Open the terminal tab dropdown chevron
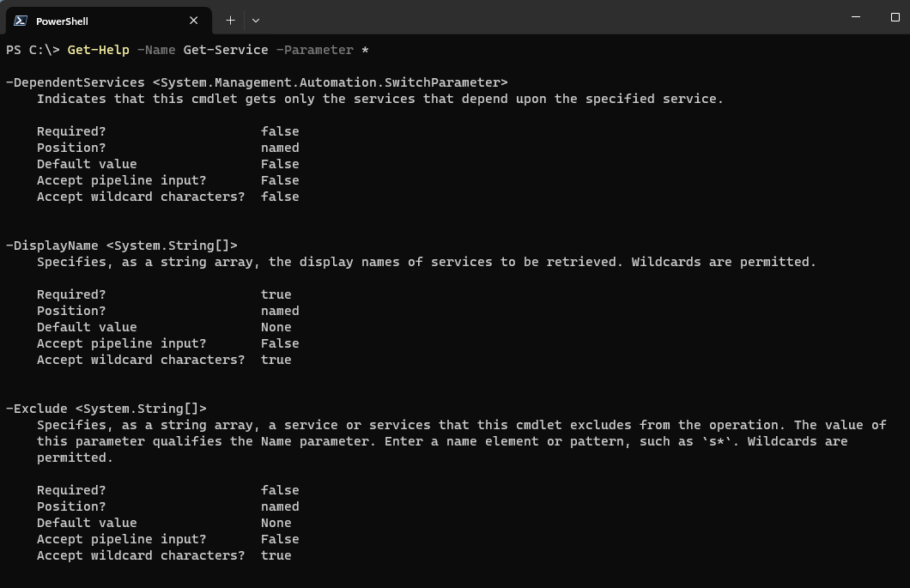Screen dimensions: 910x588 [x=255, y=20]
